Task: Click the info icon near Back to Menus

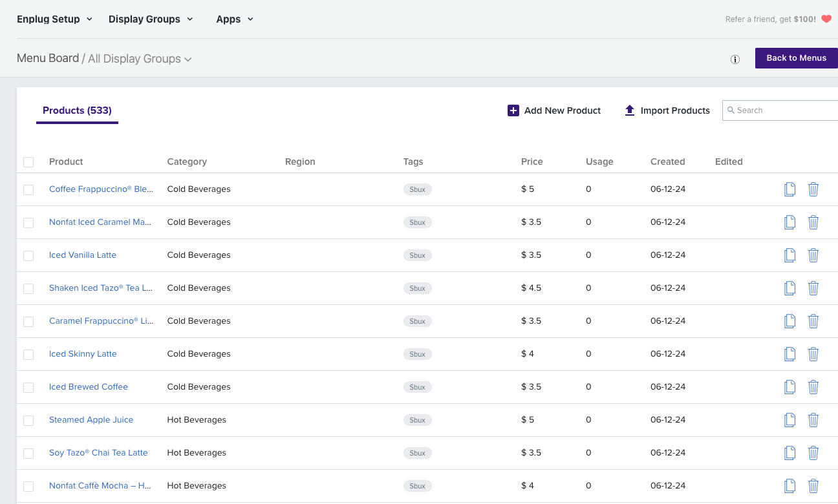Action: [735, 59]
